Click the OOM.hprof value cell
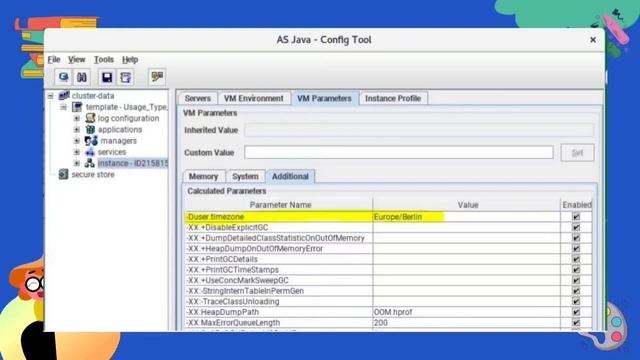 pyautogui.click(x=466, y=312)
